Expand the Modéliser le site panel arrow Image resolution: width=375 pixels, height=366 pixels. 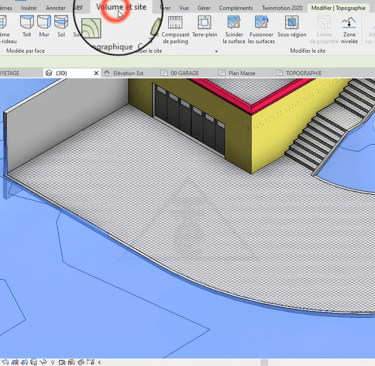click(x=216, y=51)
